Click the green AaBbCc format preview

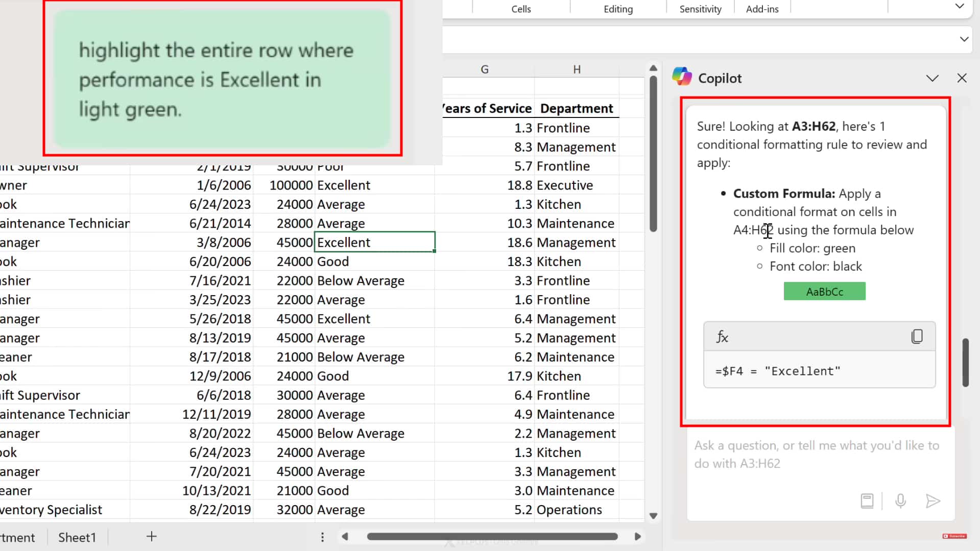824,292
